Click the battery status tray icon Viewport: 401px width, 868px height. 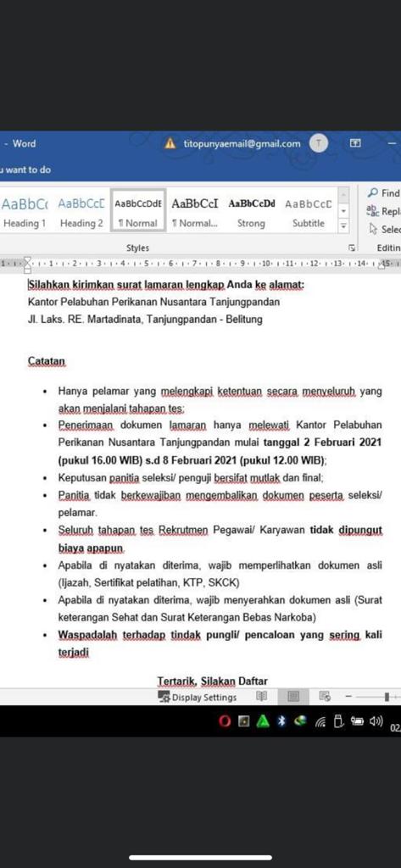357,721
